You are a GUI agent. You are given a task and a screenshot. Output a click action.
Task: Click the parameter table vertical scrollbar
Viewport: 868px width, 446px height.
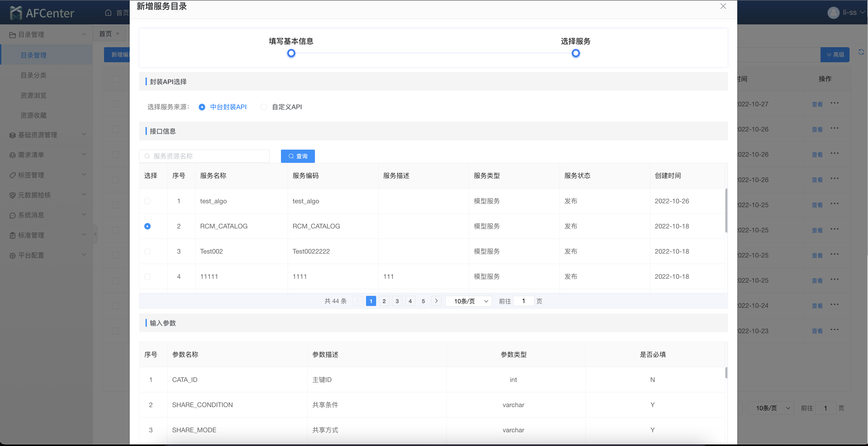[726, 373]
